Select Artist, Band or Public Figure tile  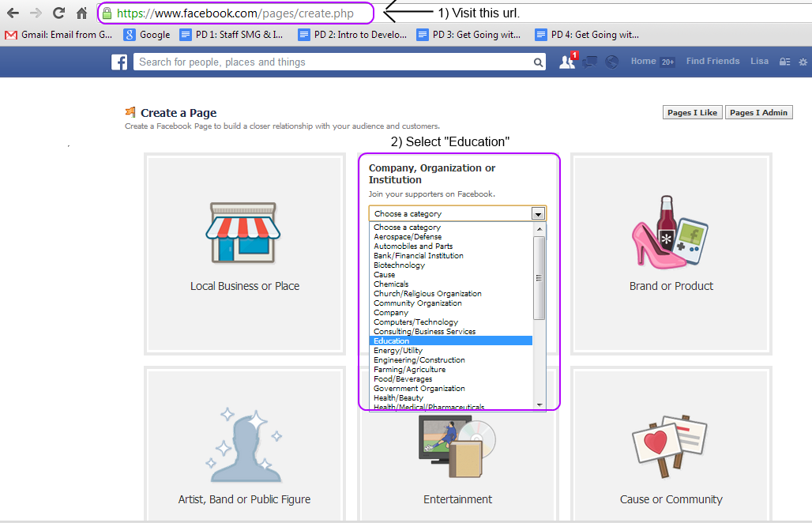[244, 446]
